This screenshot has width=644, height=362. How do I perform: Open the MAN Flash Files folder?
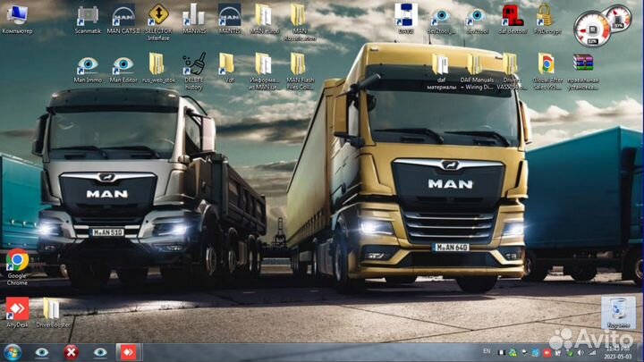click(x=298, y=64)
